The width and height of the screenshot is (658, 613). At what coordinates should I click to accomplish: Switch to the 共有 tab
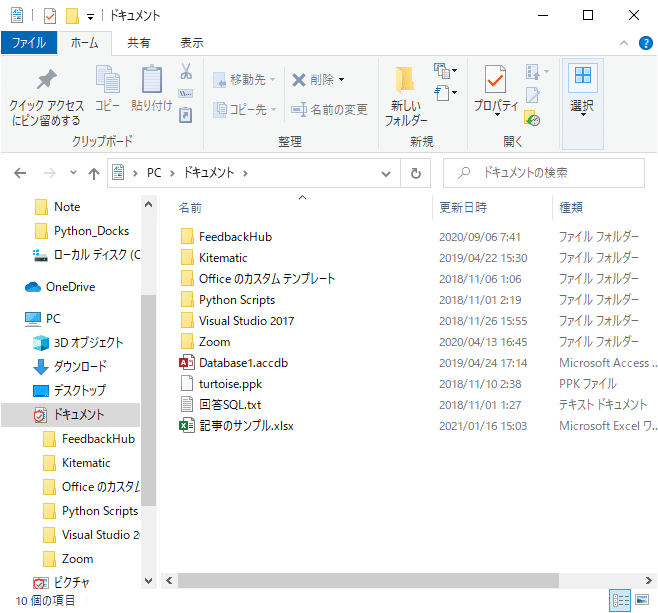coord(138,43)
